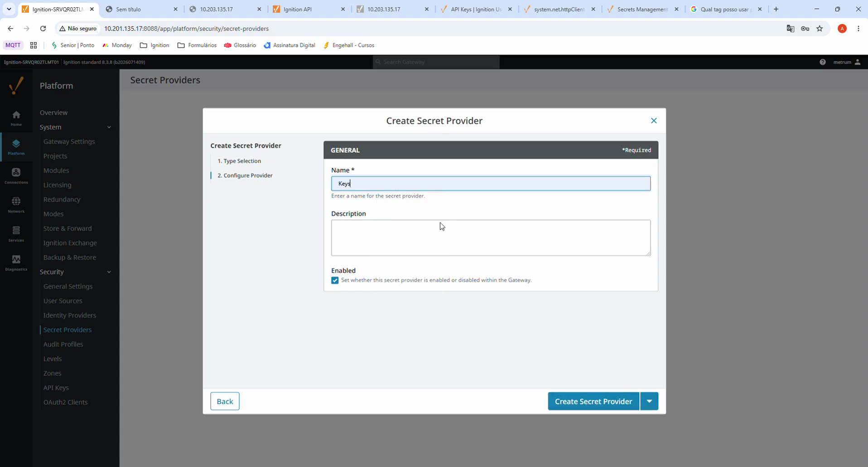
Task: Click the browser back arrow
Action: click(10, 29)
